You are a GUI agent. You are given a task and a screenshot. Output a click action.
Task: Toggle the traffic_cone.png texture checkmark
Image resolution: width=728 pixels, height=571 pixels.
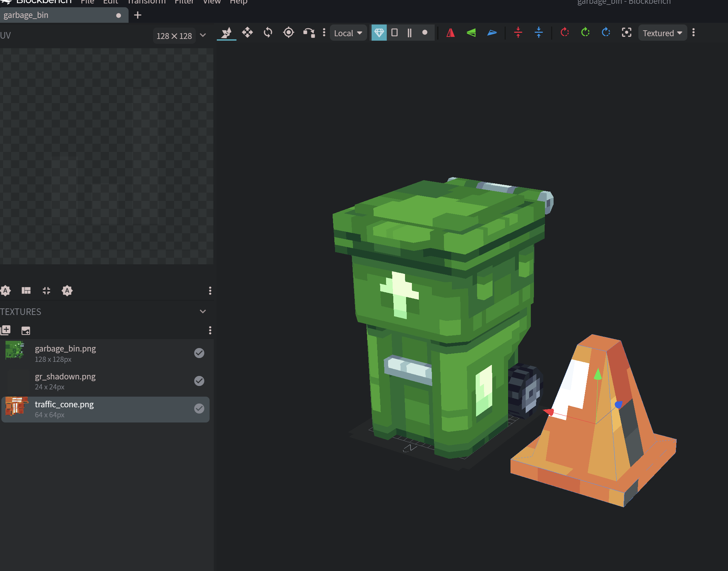click(199, 409)
